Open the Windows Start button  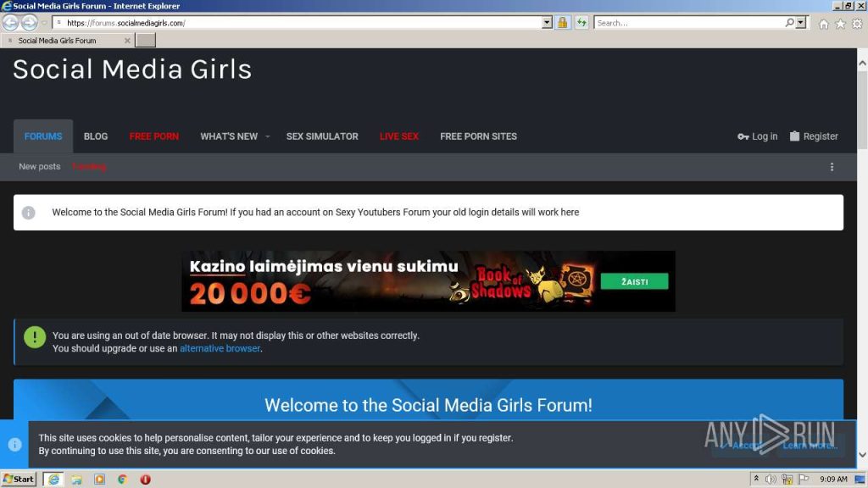(x=19, y=480)
